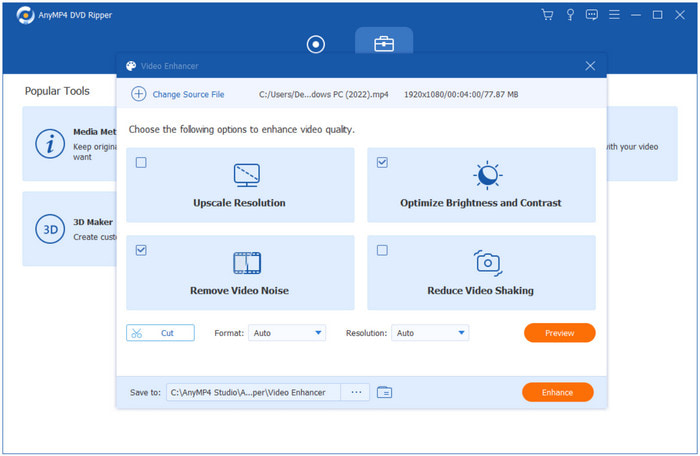Screen dimensions: 700x456
Task: Open the hamburger menu in title bar
Action: tap(614, 15)
